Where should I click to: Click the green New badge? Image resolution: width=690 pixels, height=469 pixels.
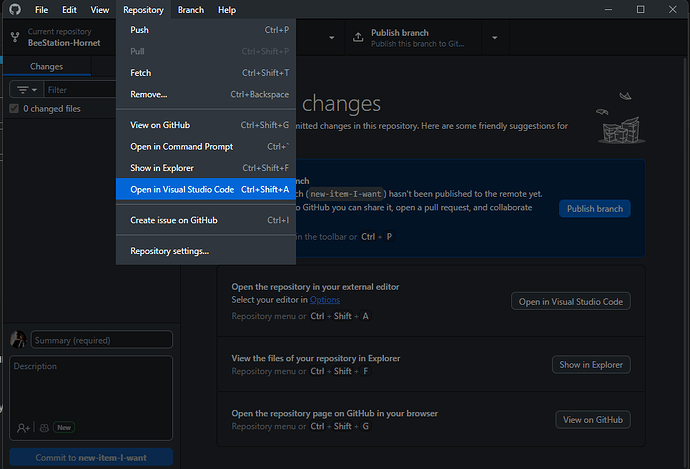(x=64, y=427)
